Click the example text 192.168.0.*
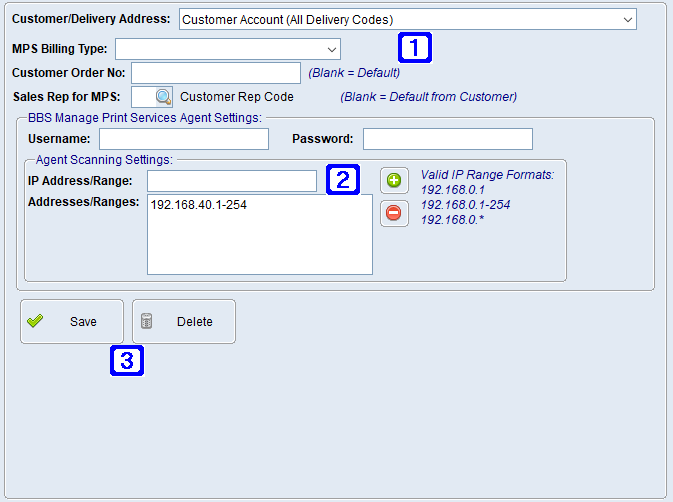Image resolution: width=673 pixels, height=502 pixels. coord(452,220)
